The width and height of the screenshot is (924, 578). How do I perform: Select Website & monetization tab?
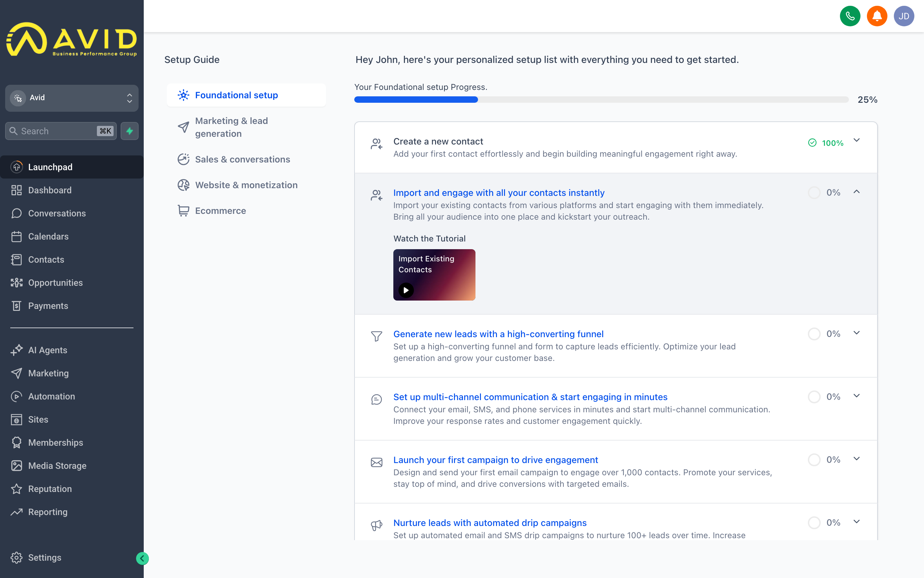click(246, 185)
